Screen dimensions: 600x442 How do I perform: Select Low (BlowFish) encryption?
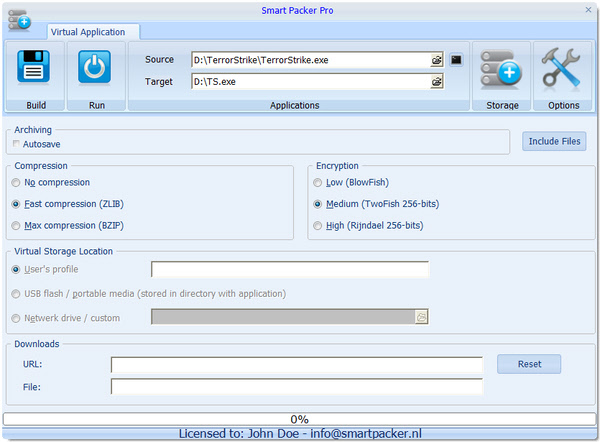[318, 183]
